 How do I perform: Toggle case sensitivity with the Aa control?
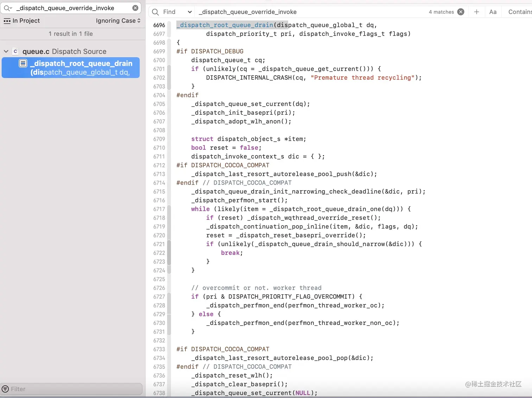pyautogui.click(x=493, y=12)
